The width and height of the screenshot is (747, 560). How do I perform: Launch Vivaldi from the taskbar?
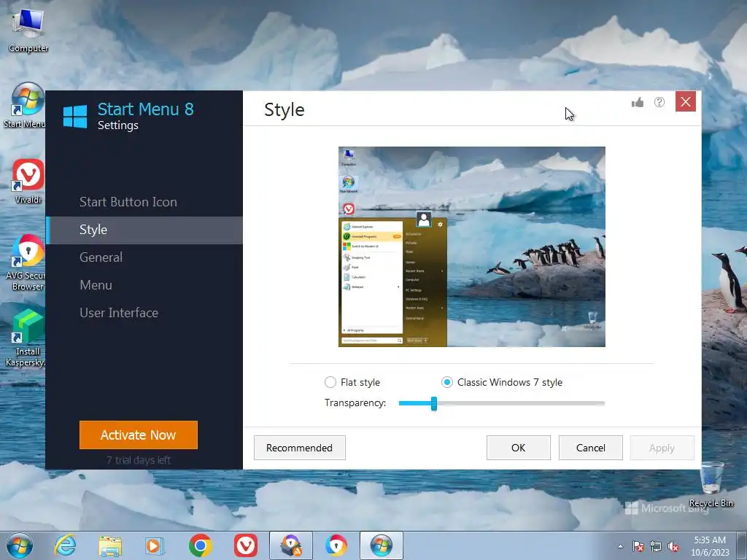[x=246, y=545]
